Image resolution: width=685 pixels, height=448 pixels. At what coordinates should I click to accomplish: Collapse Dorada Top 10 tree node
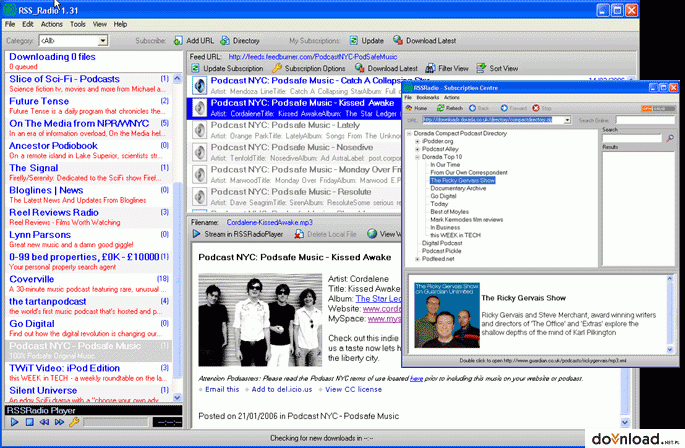[417, 157]
